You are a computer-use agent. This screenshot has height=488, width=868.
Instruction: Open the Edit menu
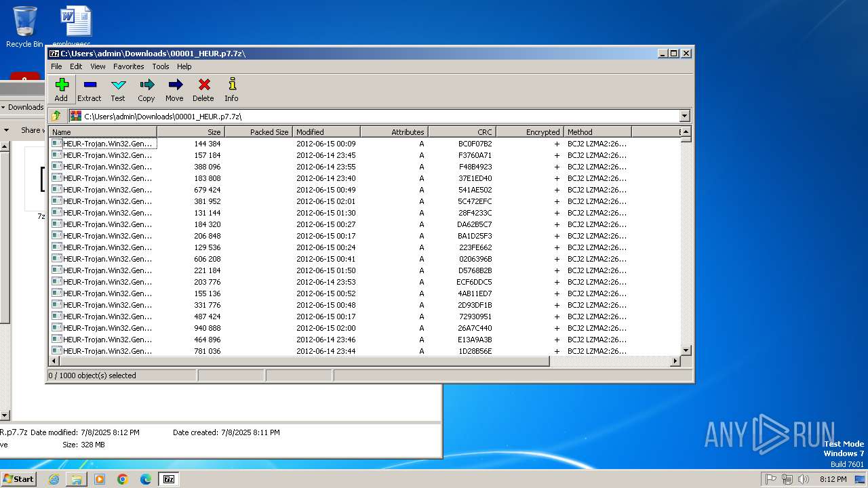click(76, 66)
